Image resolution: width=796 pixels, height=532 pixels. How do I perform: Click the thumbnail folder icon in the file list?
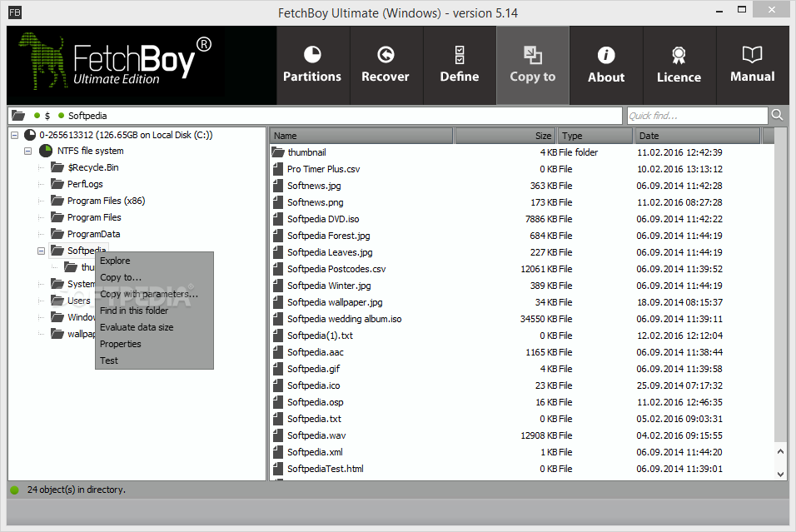point(278,152)
